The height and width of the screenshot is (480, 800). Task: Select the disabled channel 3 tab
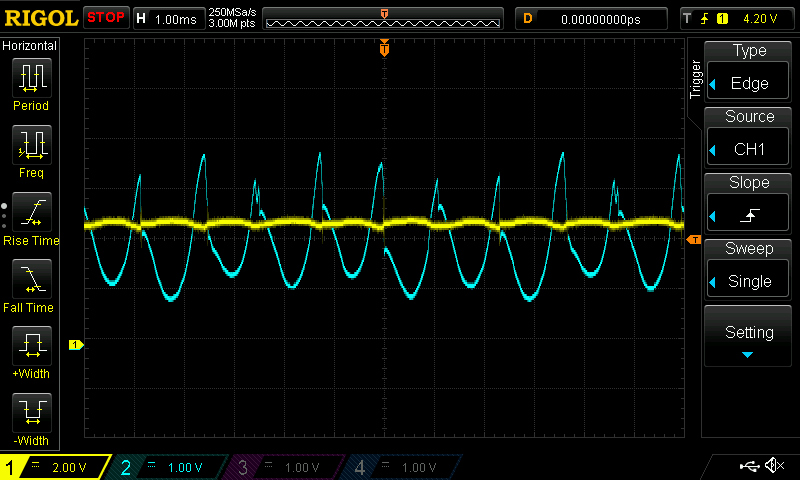point(286,467)
